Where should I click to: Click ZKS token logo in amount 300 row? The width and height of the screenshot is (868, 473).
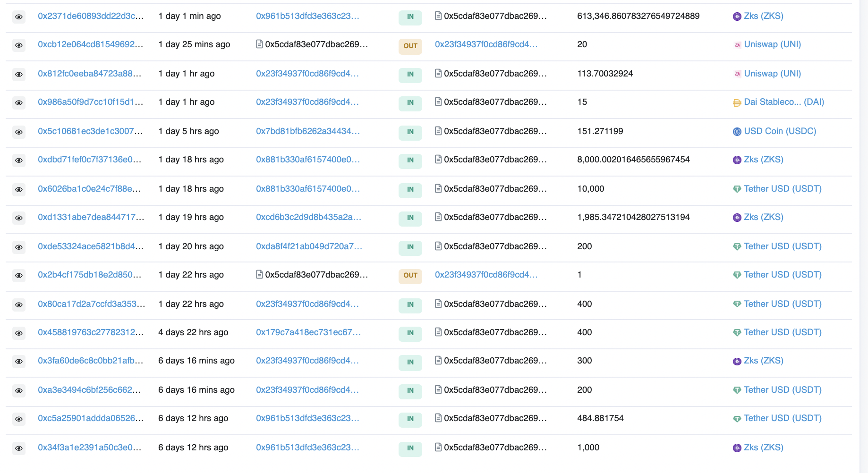click(737, 362)
